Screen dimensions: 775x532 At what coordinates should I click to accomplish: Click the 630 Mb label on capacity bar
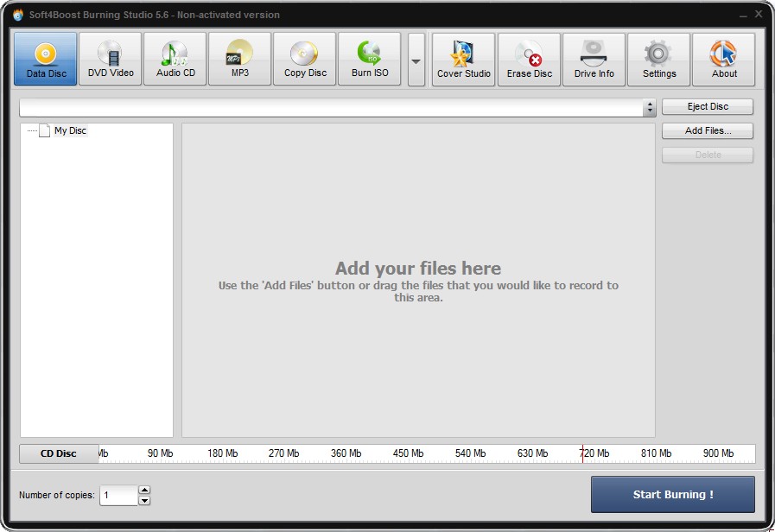(532, 453)
